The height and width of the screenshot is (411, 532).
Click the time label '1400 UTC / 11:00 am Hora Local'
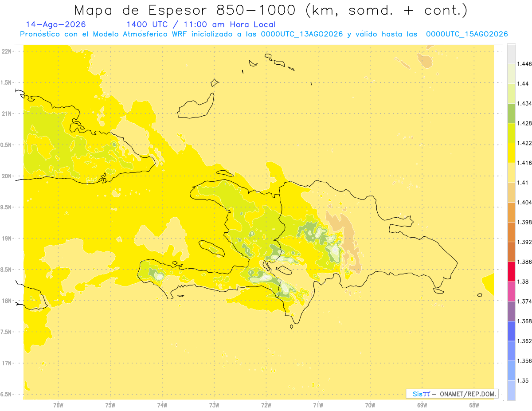[201, 24]
